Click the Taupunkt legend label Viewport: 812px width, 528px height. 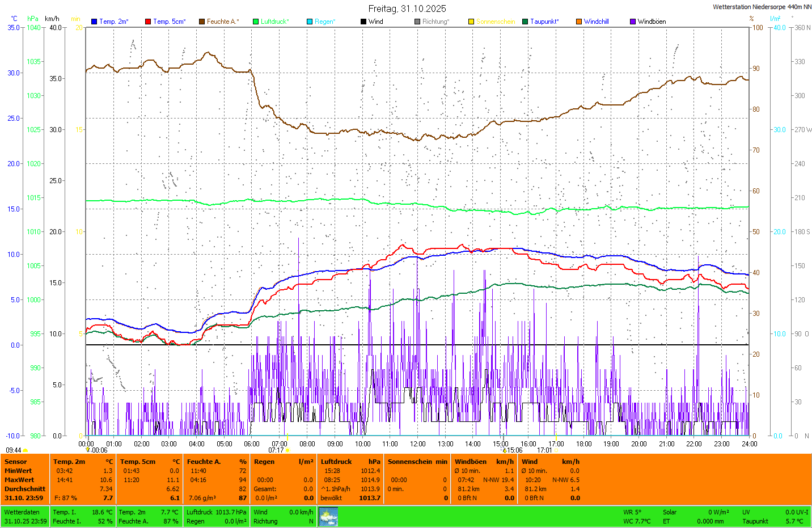tap(544, 22)
